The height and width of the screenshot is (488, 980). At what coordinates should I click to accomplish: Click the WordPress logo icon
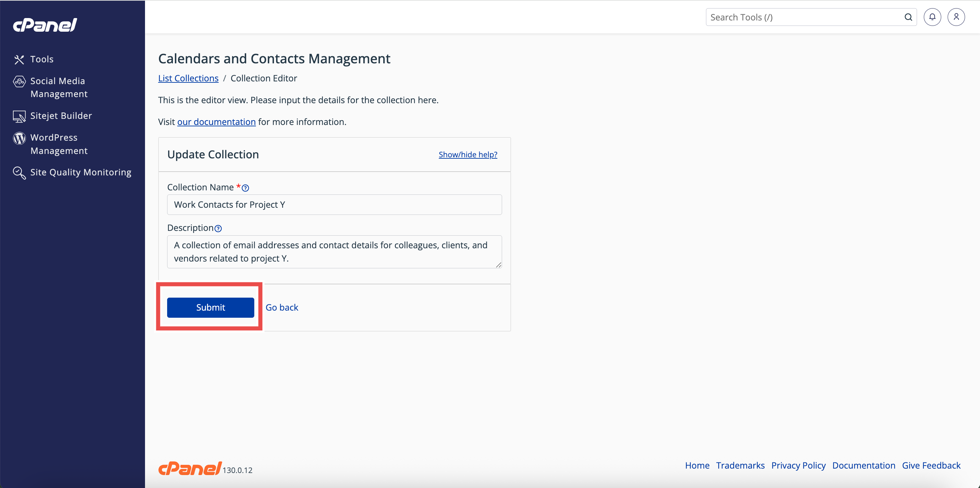click(19, 138)
